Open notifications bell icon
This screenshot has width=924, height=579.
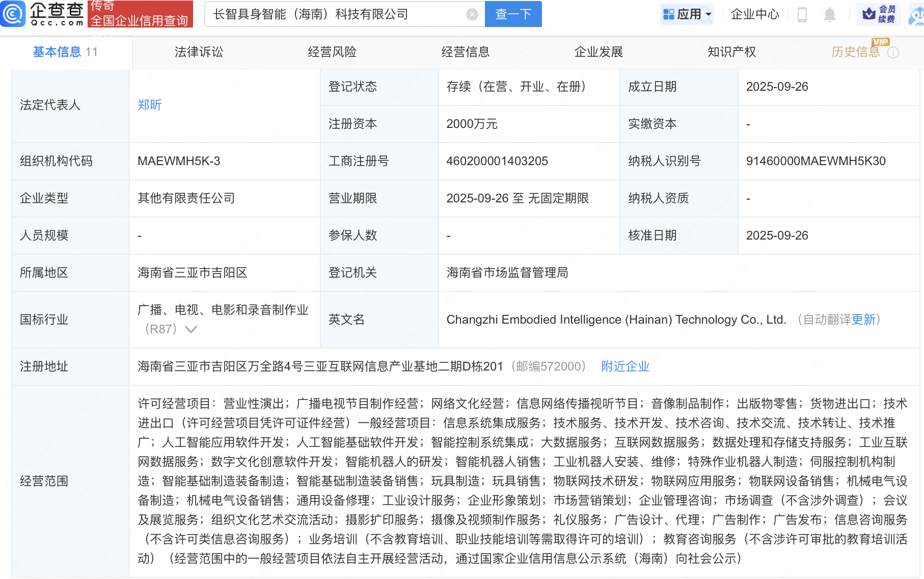[829, 15]
